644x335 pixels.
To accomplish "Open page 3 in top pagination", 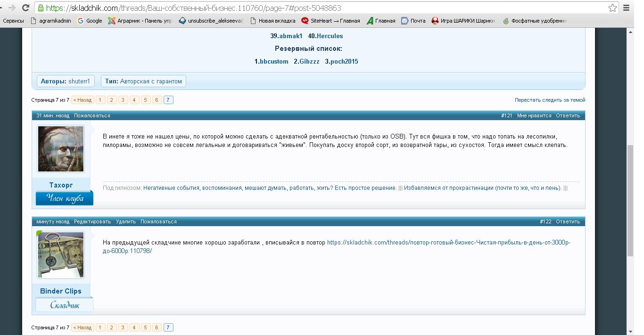I will coord(123,100).
